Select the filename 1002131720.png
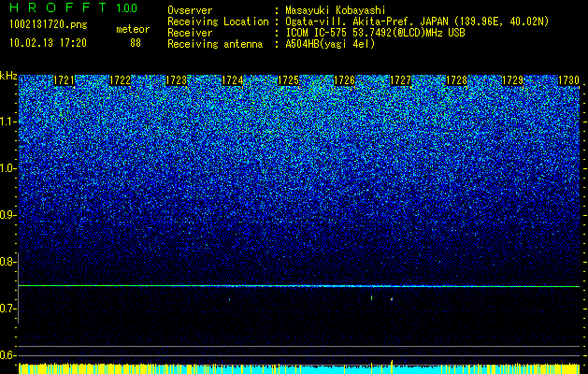The width and height of the screenshot is (588, 374). point(49,25)
